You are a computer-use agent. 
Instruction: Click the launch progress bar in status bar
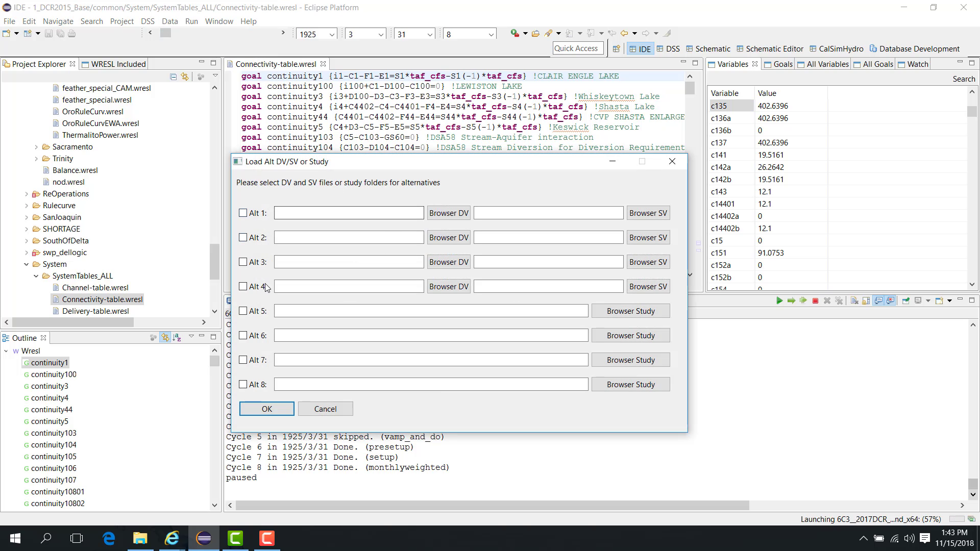point(957,519)
